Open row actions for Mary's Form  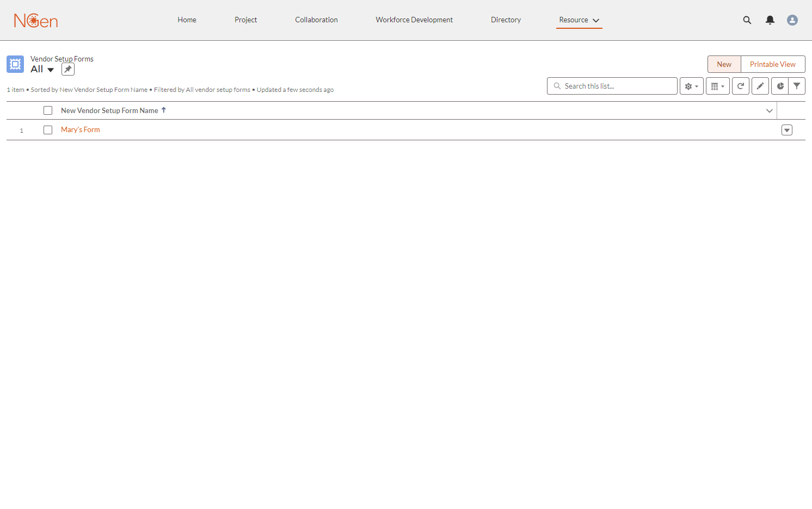[787, 130]
